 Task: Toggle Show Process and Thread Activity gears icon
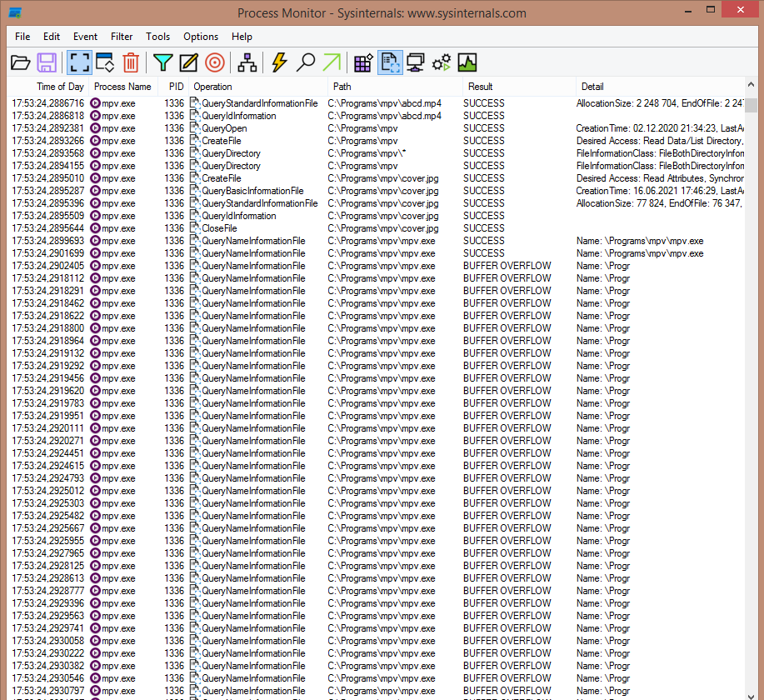[442, 62]
